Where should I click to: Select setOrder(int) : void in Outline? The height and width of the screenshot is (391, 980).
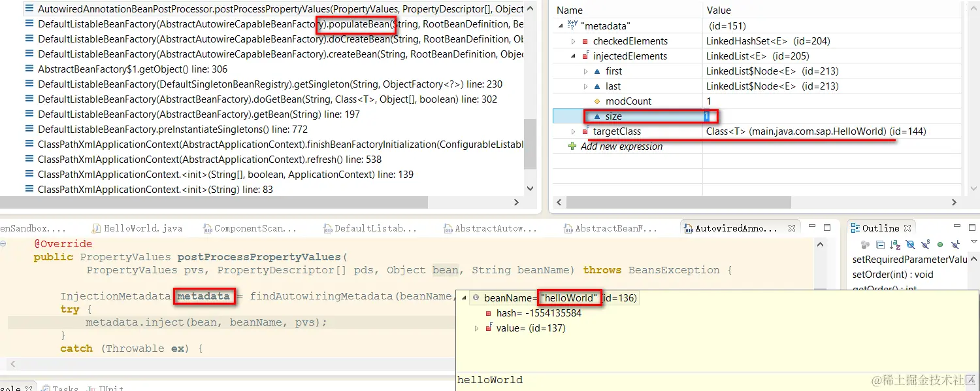pyautogui.click(x=893, y=275)
